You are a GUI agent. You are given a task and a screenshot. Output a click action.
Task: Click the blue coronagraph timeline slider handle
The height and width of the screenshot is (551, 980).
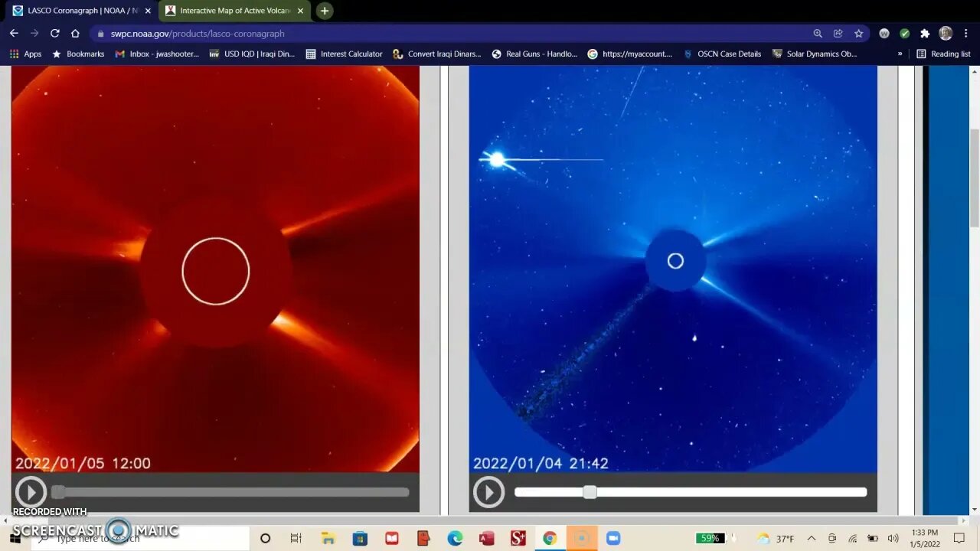[590, 492]
